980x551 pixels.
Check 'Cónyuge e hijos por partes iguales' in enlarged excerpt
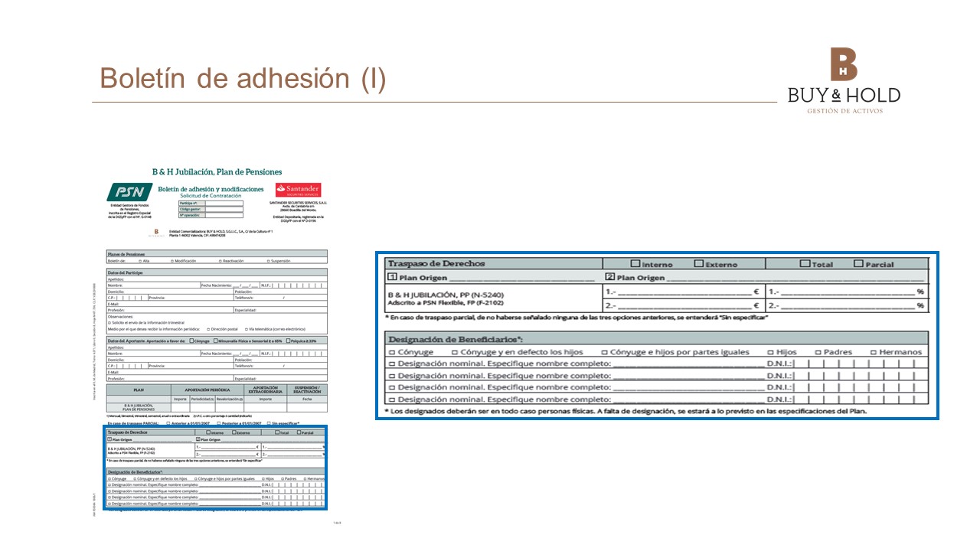[x=604, y=352]
